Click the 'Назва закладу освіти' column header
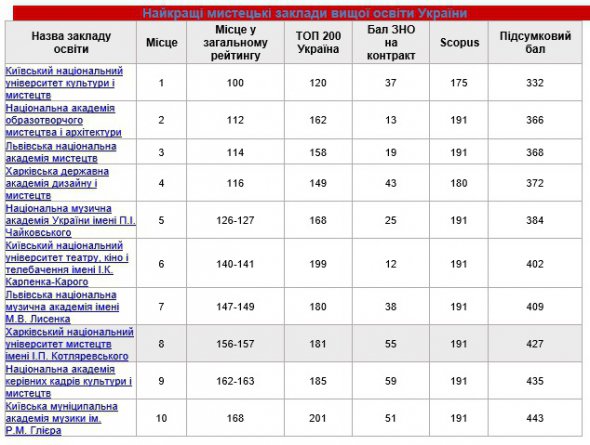This screenshot has width=590, height=445. (x=71, y=42)
